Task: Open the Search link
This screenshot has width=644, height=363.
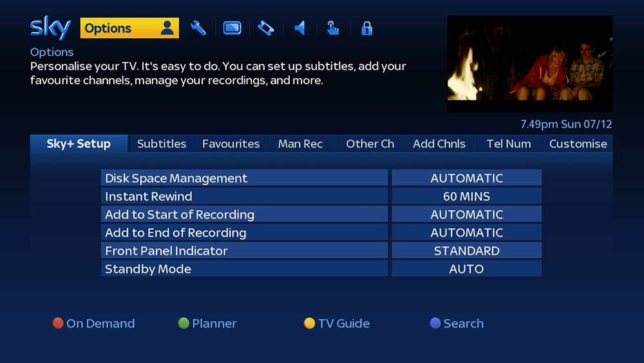Action: (463, 324)
